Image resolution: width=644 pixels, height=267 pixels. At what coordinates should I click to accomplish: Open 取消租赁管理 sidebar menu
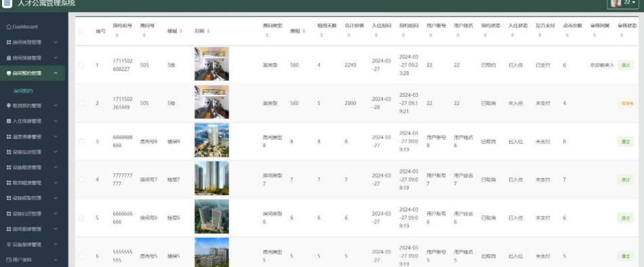click(32, 183)
